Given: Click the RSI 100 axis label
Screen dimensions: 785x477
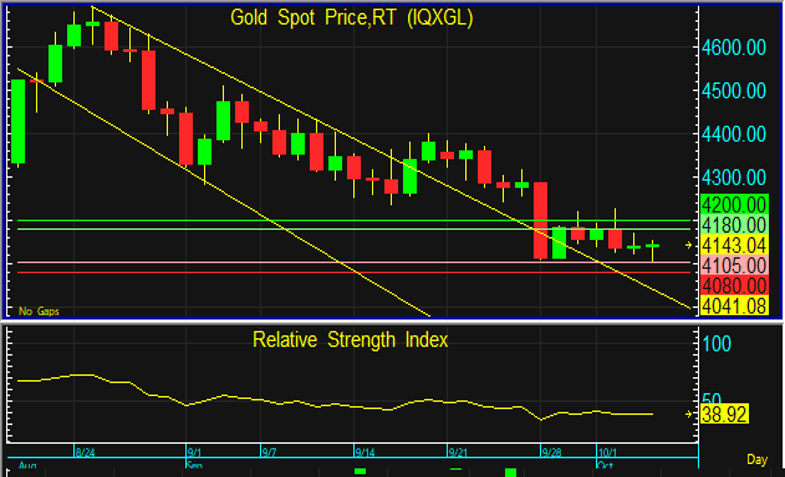Looking at the screenshot, I should coord(717,344).
